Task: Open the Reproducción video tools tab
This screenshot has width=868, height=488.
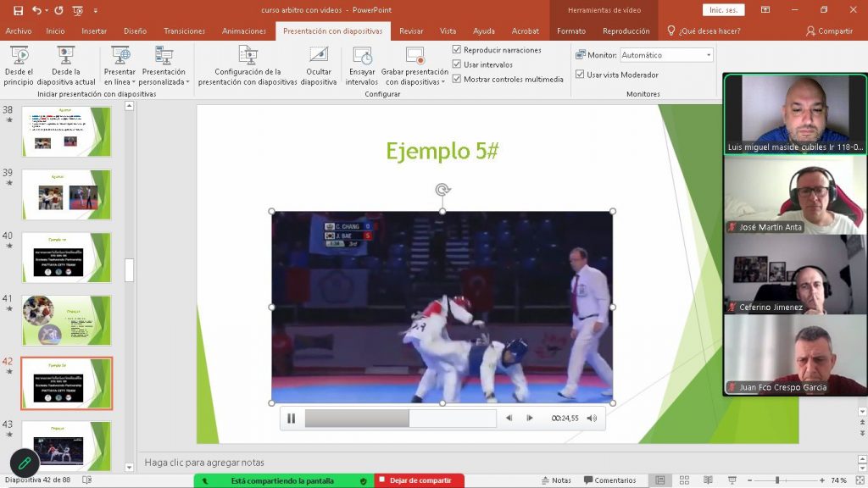Action: point(626,31)
